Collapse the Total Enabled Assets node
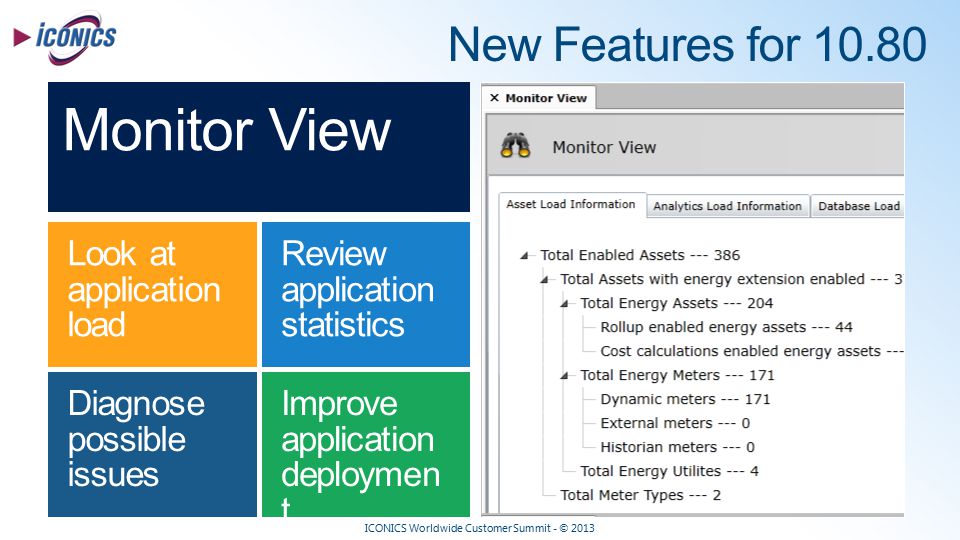The height and width of the screenshot is (540, 960). pyautogui.click(x=524, y=255)
